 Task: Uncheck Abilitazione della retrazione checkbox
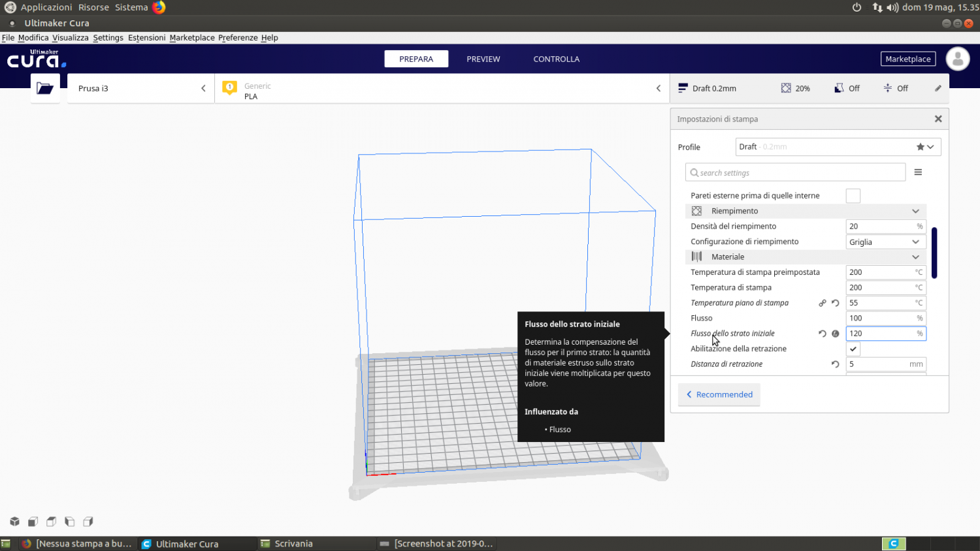(x=853, y=349)
